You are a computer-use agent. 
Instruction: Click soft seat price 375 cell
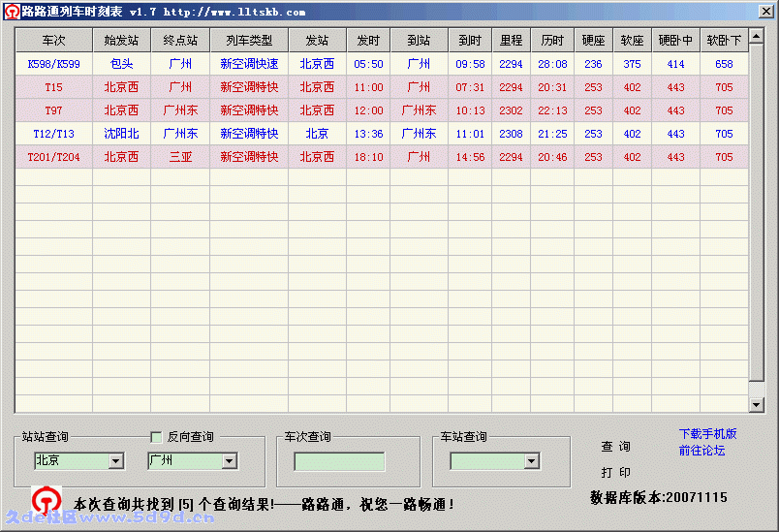[x=632, y=64]
